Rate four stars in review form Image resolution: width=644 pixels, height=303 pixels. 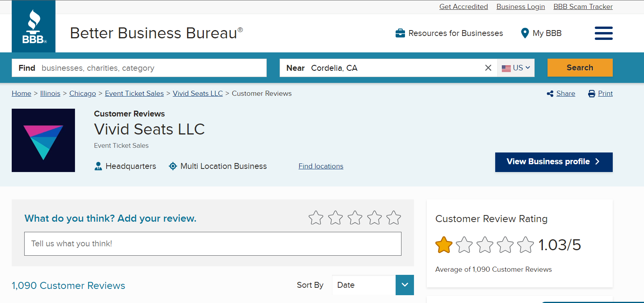375,218
